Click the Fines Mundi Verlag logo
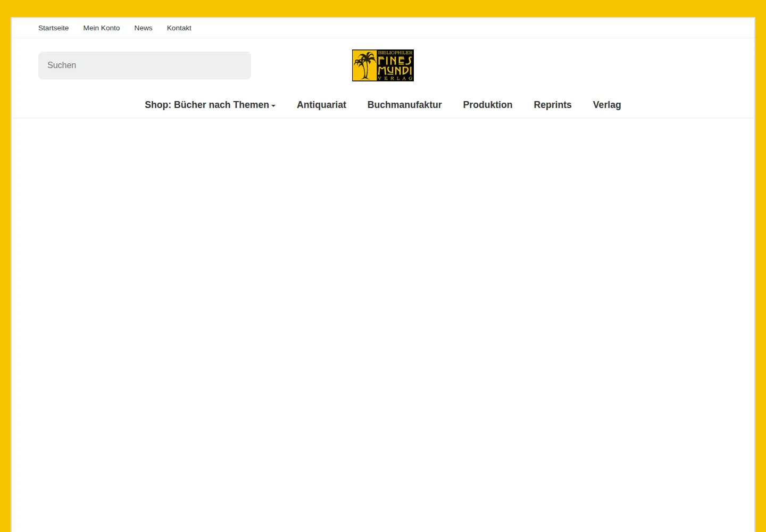The width and height of the screenshot is (766, 532). [383, 65]
